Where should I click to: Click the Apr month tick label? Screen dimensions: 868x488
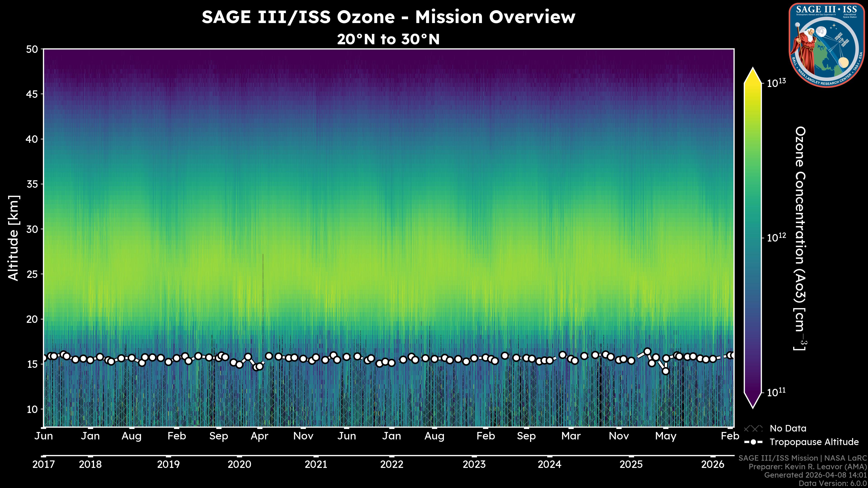(259, 436)
